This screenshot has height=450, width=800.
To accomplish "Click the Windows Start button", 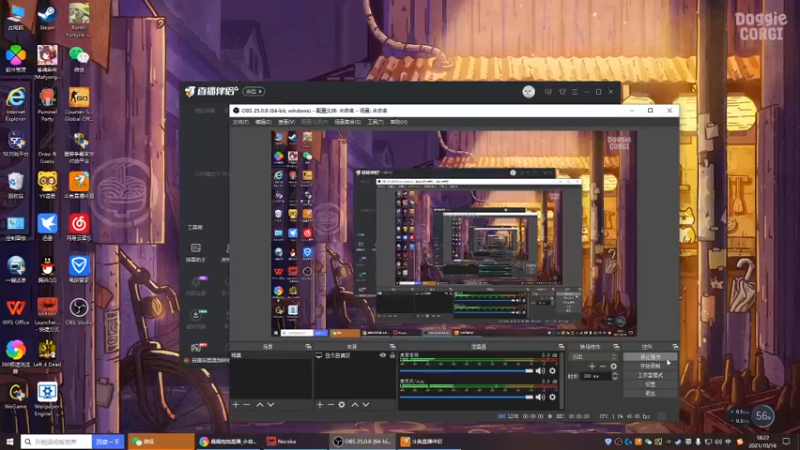I will pos(9,441).
